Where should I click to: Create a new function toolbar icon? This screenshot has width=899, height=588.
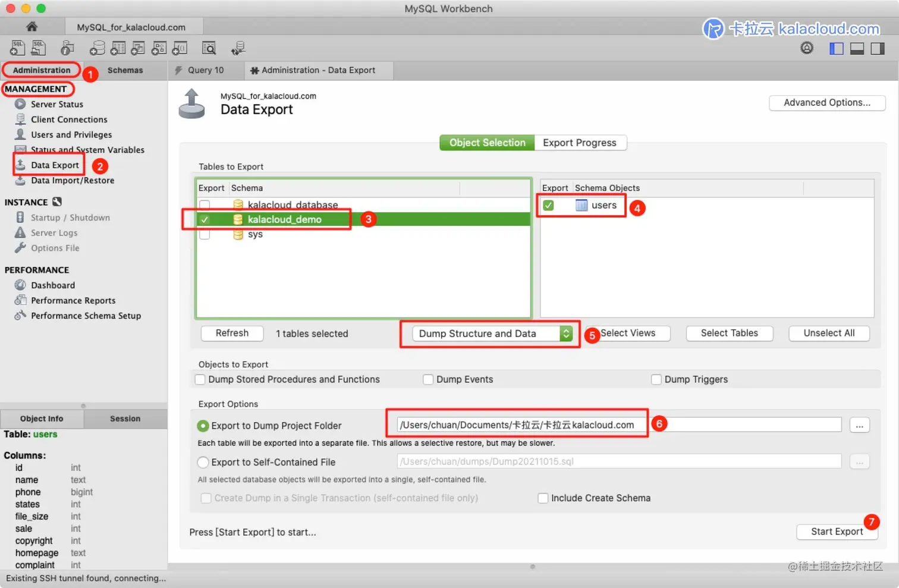click(x=180, y=48)
